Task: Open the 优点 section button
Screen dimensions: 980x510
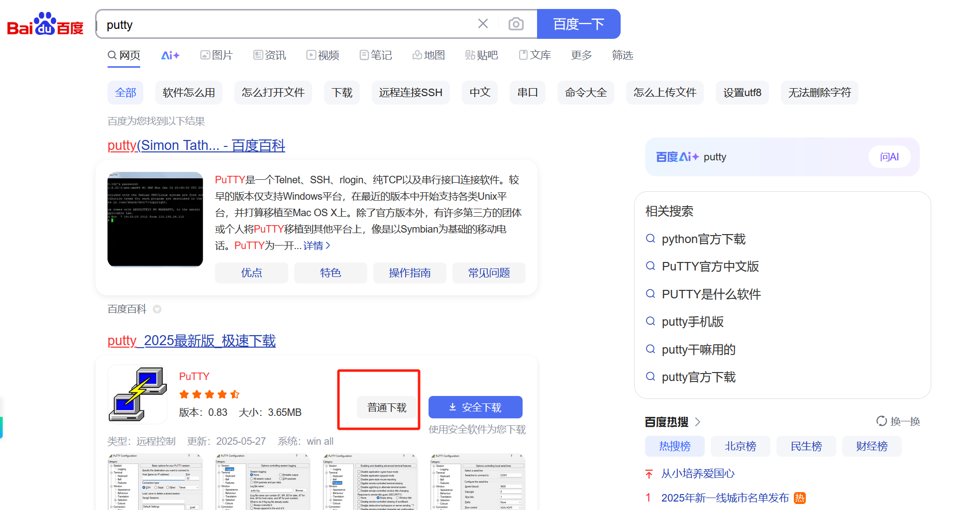Action: click(x=251, y=273)
